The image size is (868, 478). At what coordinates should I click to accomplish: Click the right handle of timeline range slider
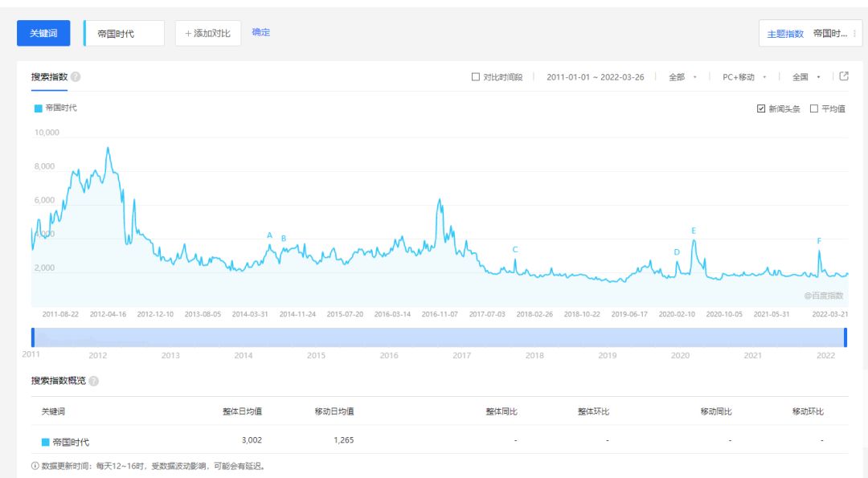pyautogui.click(x=845, y=337)
